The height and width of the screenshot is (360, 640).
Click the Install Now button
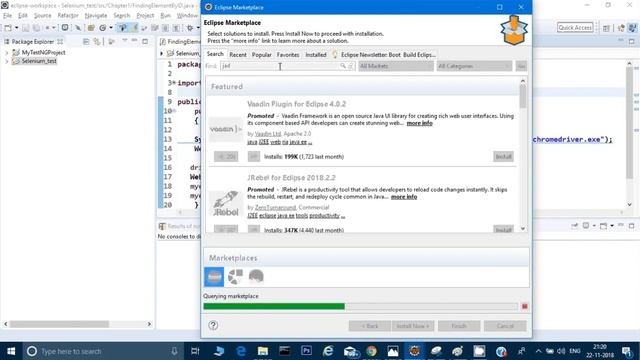click(x=413, y=326)
